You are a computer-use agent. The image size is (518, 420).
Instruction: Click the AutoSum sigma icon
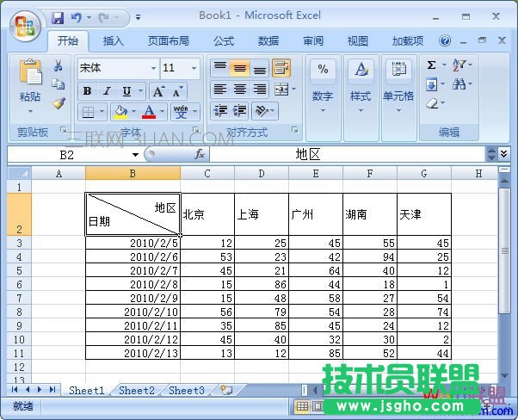point(432,65)
